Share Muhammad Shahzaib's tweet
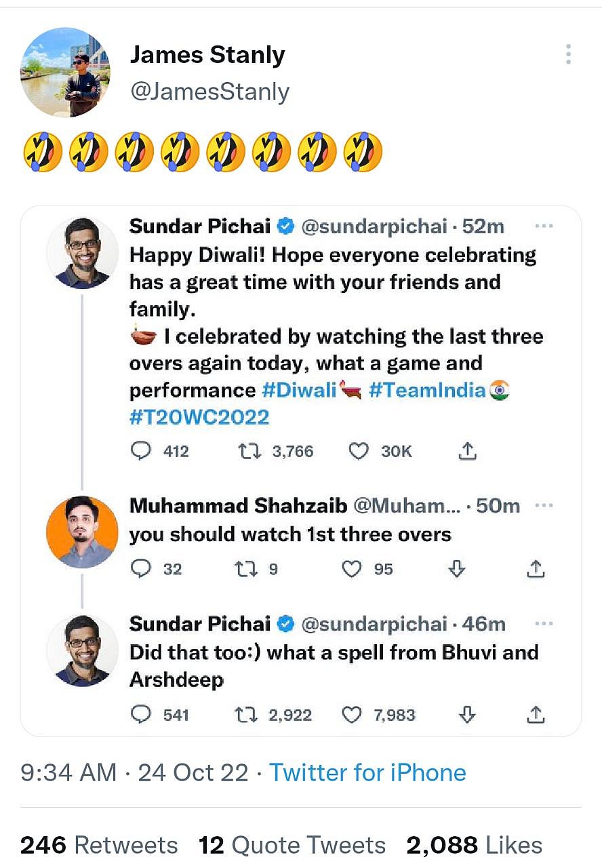The width and height of the screenshot is (602, 868). [x=536, y=569]
